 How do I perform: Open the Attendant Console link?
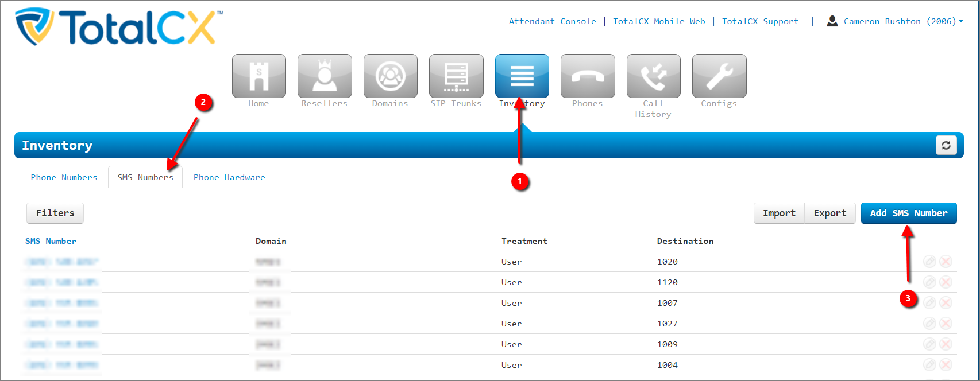(553, 21)
